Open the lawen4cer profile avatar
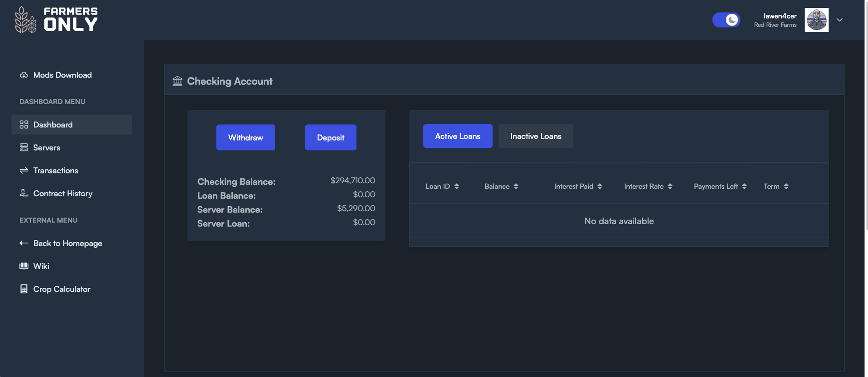Viewport: 868px width, 377px height. point(816,20)
